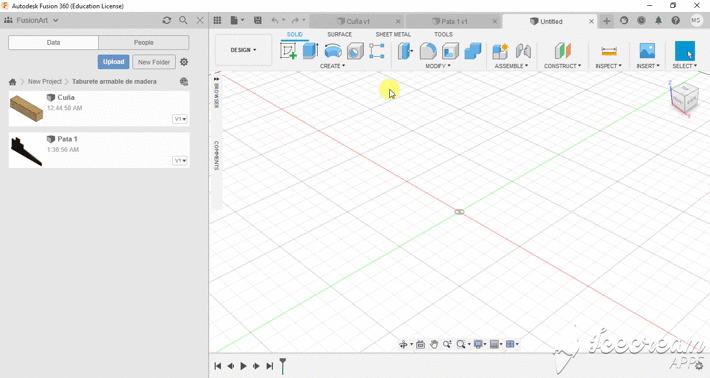Click the Select tool icon
This screenshot has width=710, height=378.
[x=685, y=51]
